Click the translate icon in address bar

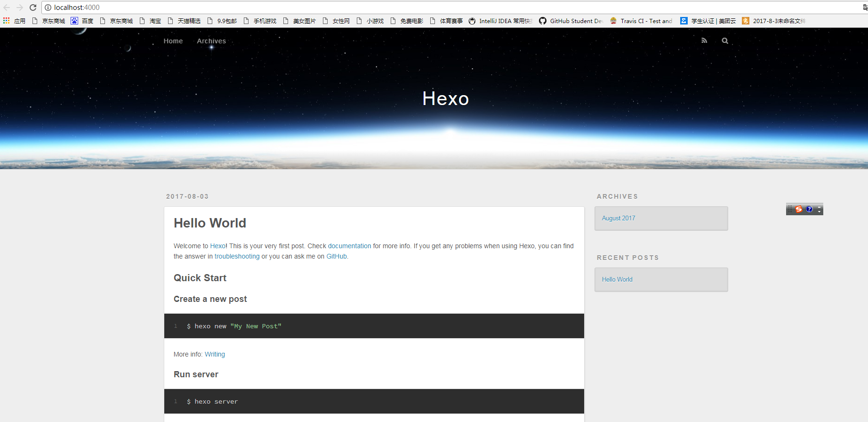point(865,8)
